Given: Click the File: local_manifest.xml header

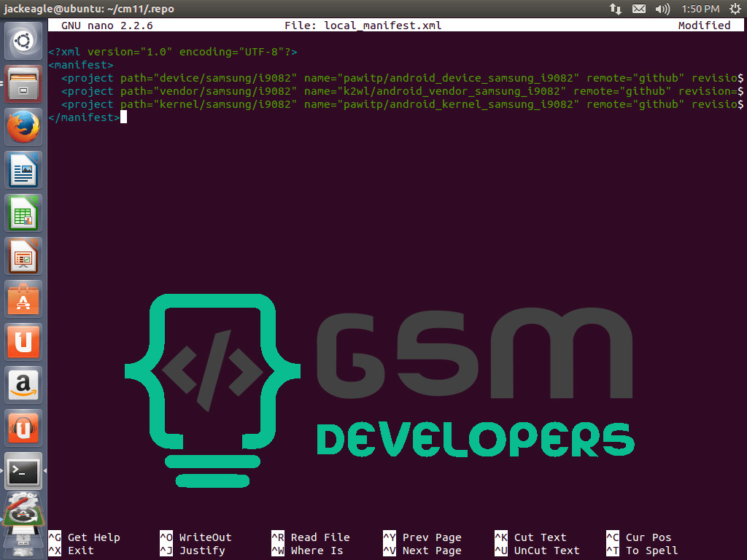Looking at the screenshot, I should pyautogui.click(x=363, y=26).
